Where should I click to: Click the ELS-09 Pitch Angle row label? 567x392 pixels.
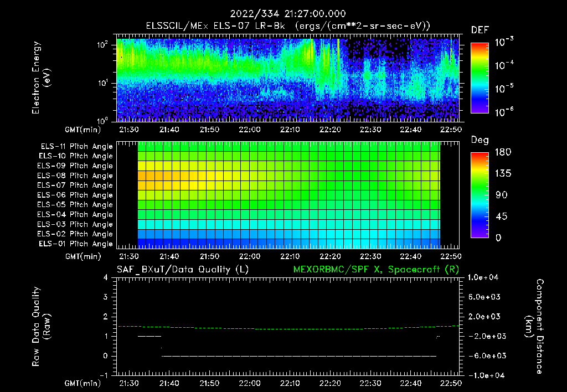75,166
